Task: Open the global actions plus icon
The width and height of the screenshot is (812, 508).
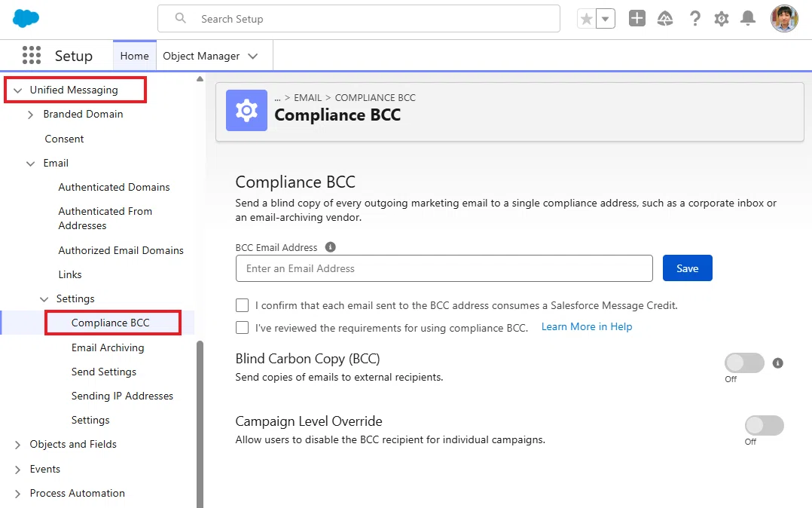Action: click(x=637, y=19)
